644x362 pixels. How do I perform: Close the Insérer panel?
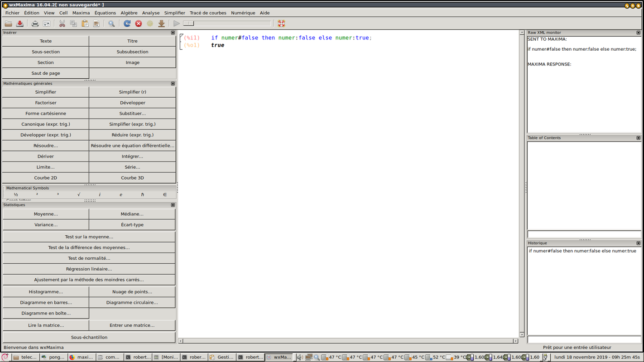tap(173, 33)
